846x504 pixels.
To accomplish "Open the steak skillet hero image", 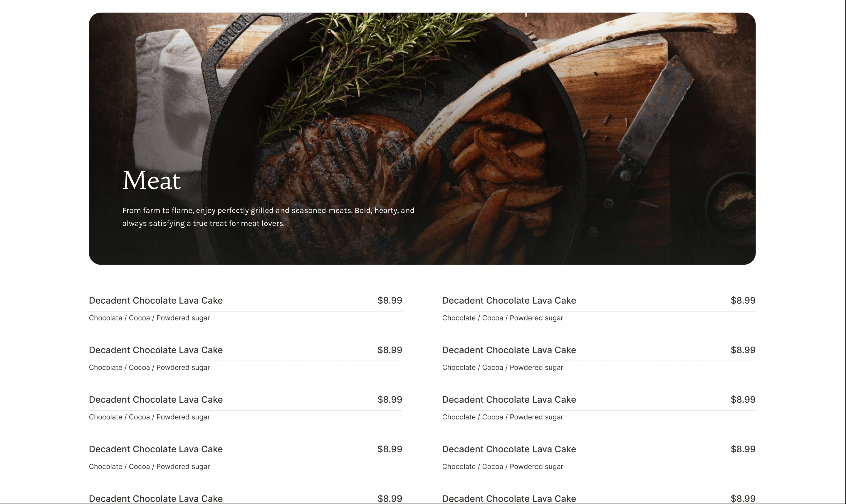I will point(422,139).
